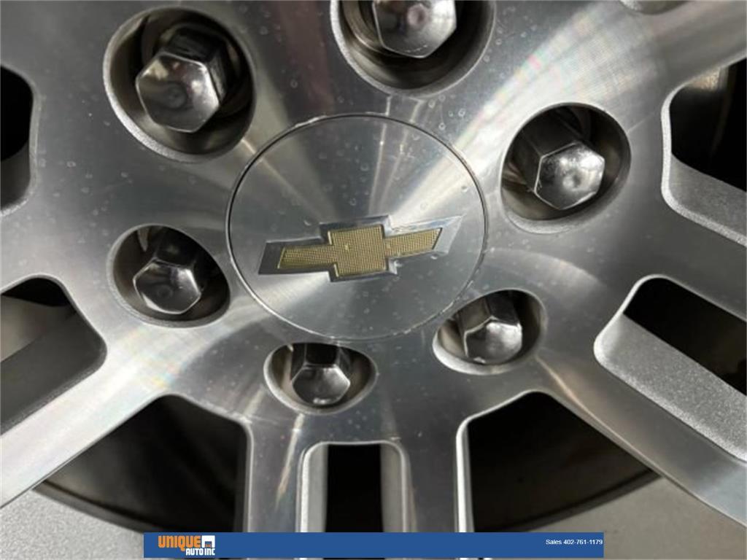Click the Sales 402-761-1179 phone number
Screen dimensions: 747x560
[x=573, y=542]
